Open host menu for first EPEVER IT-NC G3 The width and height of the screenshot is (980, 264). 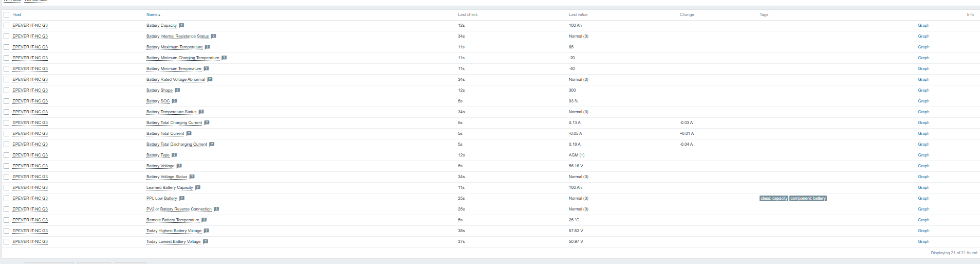pos(30,25)
